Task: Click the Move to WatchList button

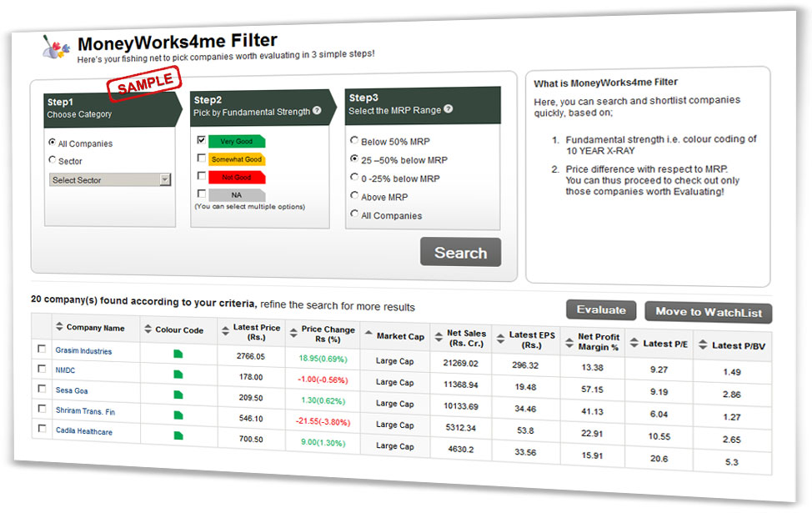Action: point(708,312)
